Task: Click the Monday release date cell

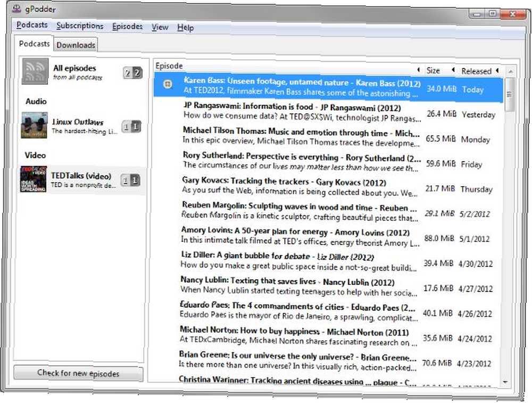Action: (x=475, y=139)
